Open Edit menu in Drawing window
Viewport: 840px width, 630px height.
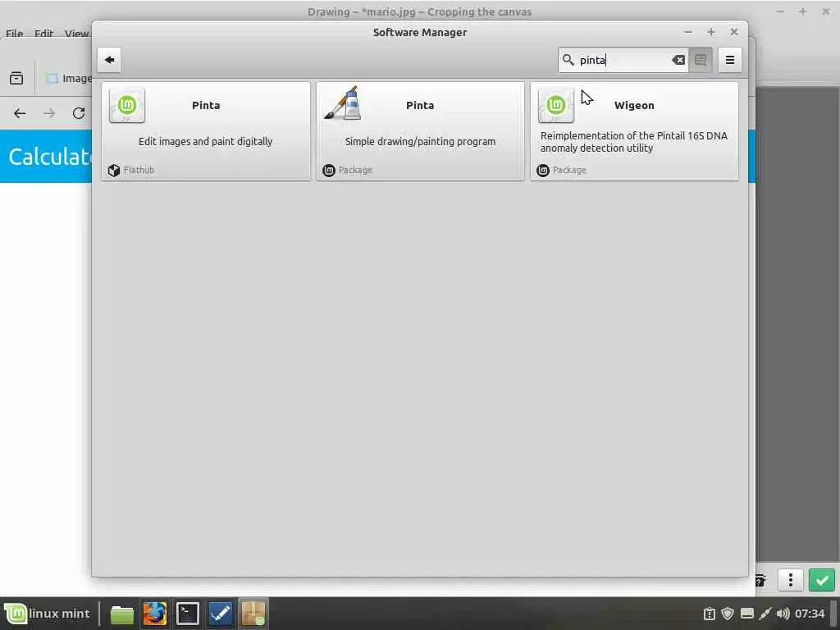click(43, 33)
